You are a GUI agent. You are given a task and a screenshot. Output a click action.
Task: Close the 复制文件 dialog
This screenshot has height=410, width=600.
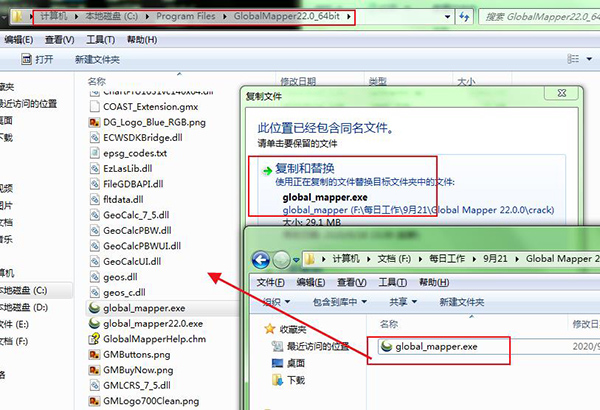coord(562,93)
